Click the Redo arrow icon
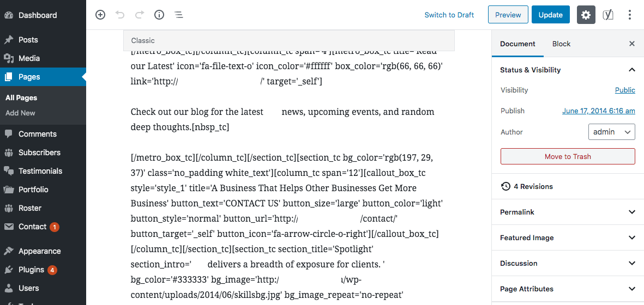This screenshot has height=305, width=644. tap(140, 15)
